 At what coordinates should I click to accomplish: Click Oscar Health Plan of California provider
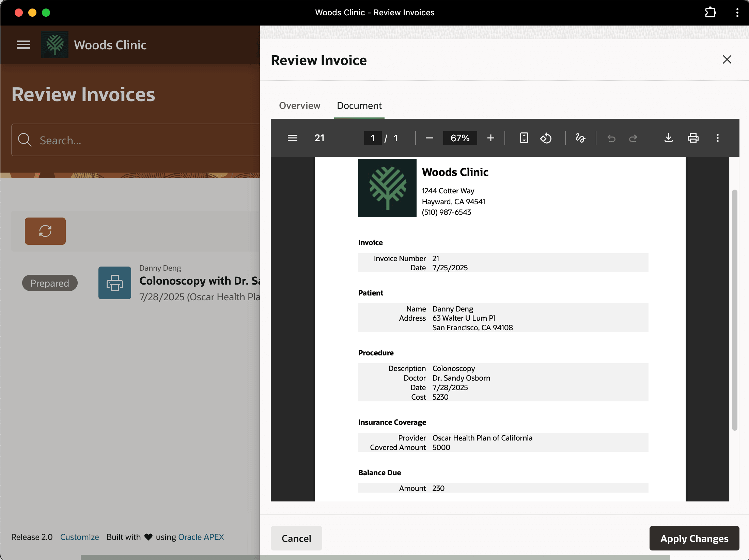tap(482, 438)
